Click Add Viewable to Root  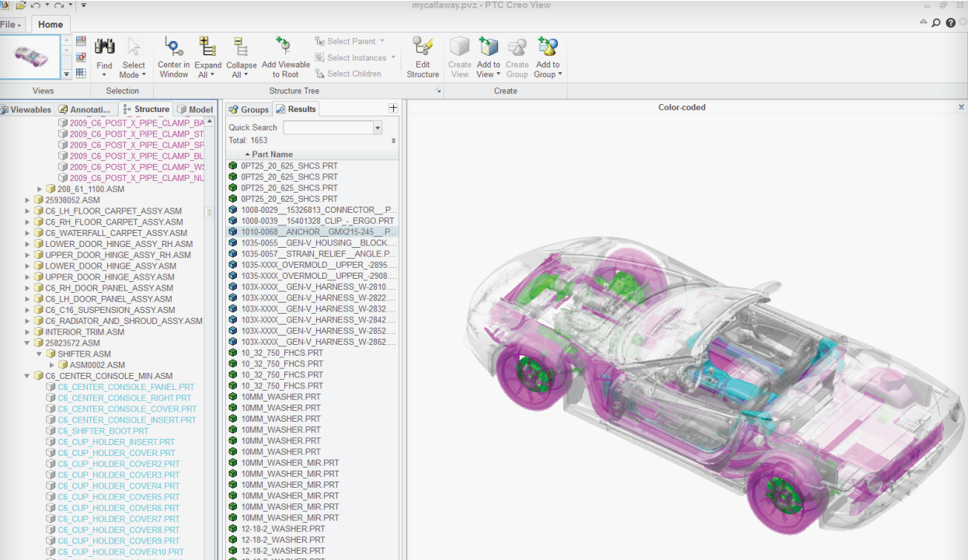285,56
